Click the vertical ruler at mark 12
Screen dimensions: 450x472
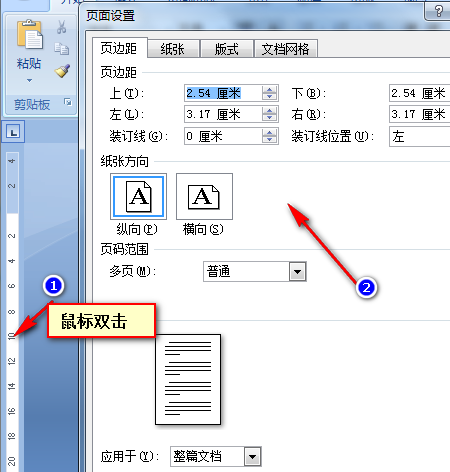point(12,361)
